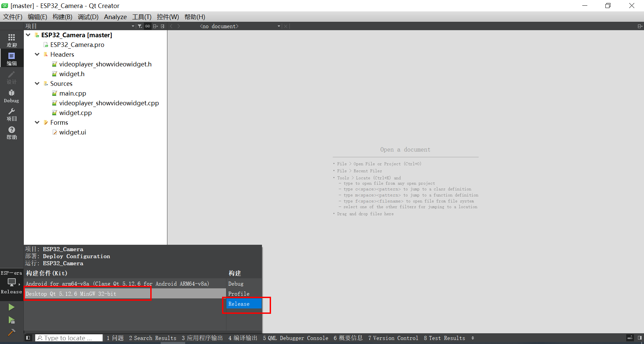Click the Type to locate search field
The image size is (644, 344).
click(x=69, y=338)
